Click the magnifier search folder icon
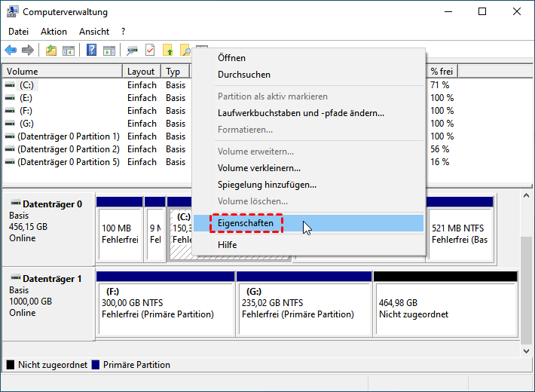 [x=185, y=51]
